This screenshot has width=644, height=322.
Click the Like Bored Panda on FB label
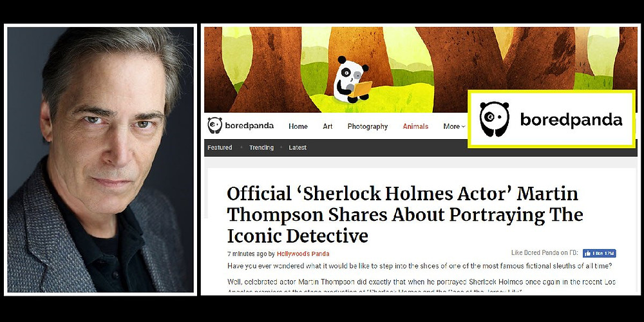[545, 253]
